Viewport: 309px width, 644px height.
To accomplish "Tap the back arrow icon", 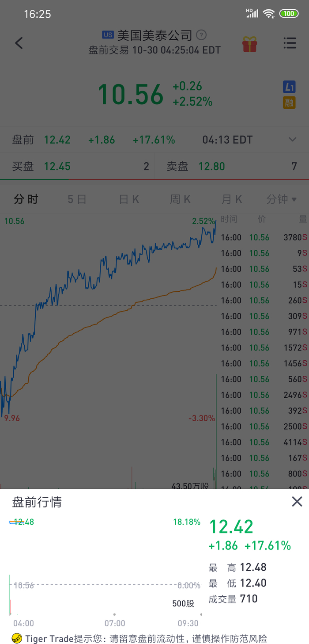I will (19, 43).
